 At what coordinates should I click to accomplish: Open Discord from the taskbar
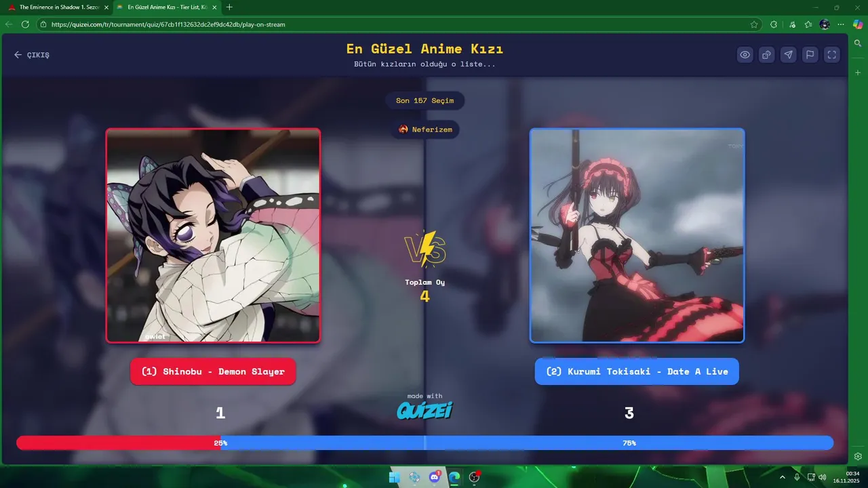pyautogui.click(x=435, y=477)
